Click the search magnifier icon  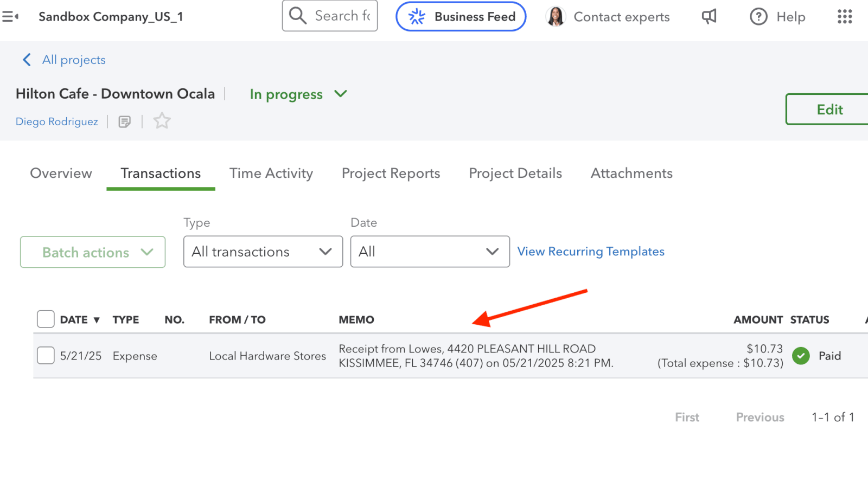coord(298,16)
